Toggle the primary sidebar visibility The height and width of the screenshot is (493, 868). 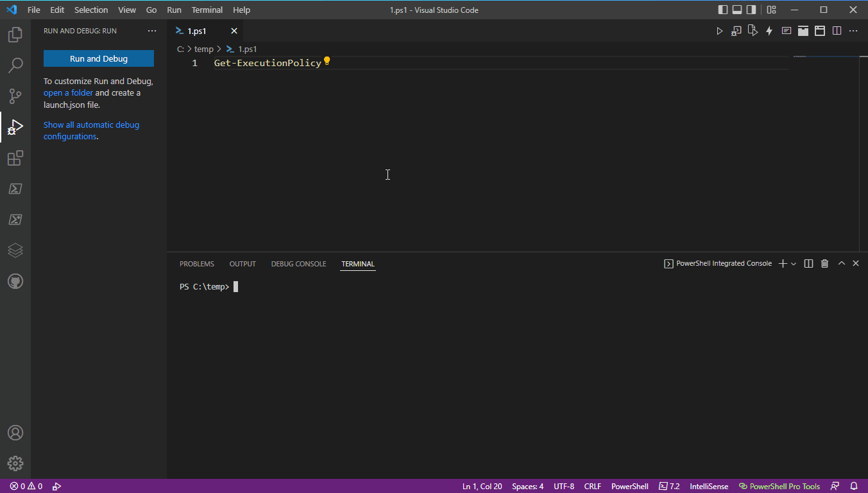(723, 10)
